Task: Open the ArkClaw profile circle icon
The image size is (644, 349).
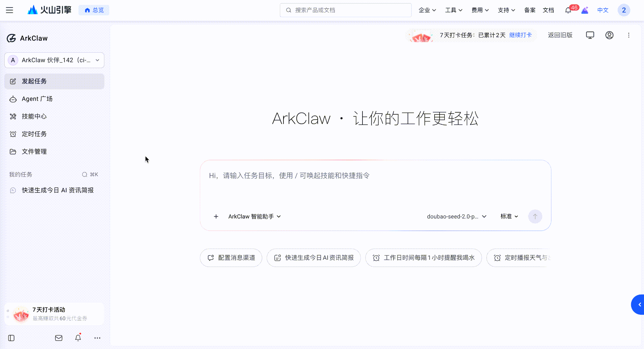Action: coord(609,35)
